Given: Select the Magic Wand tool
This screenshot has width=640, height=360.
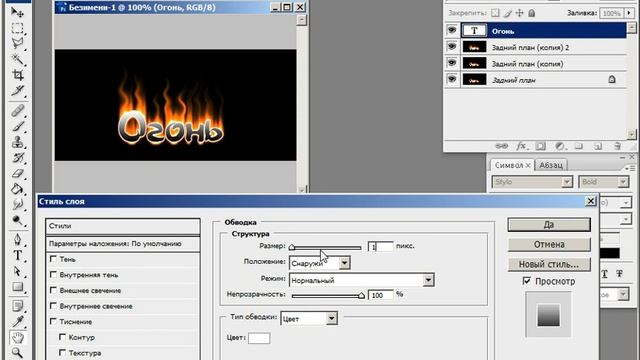Looking at the screenshot, I should pos(18,60).
